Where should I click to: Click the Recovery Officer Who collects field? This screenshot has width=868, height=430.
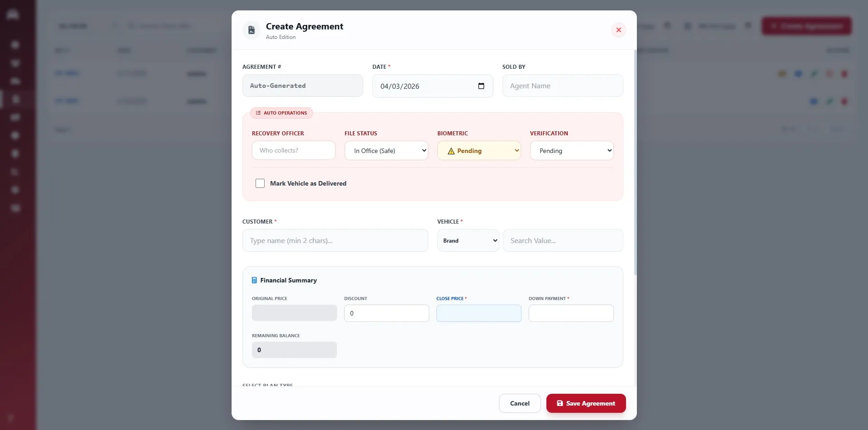[294, 150]
